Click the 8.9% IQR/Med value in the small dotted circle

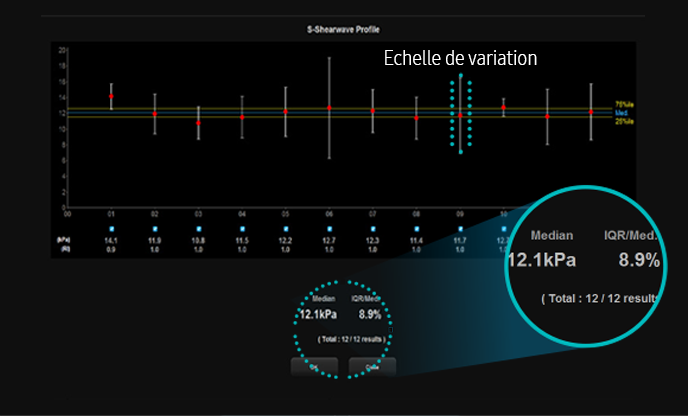(370, 314)
